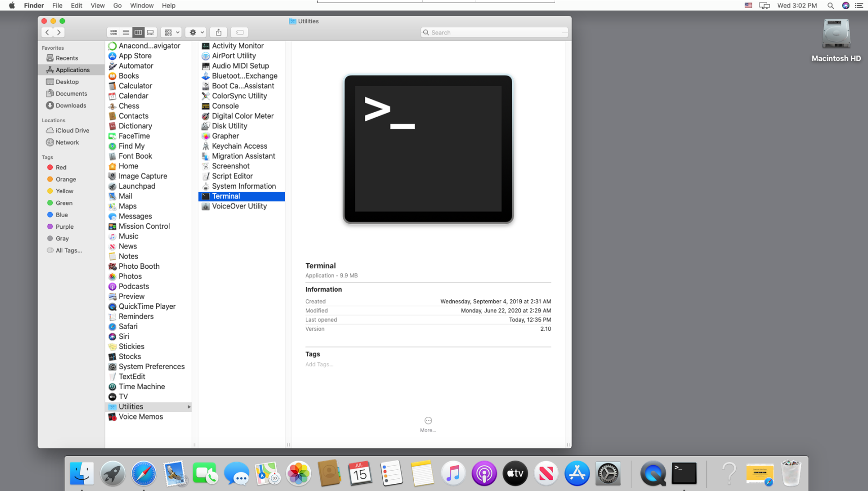Viewport: 868px width, 491px height.
Task: Open System Preferences from the Dock
Action: point(608,474)
